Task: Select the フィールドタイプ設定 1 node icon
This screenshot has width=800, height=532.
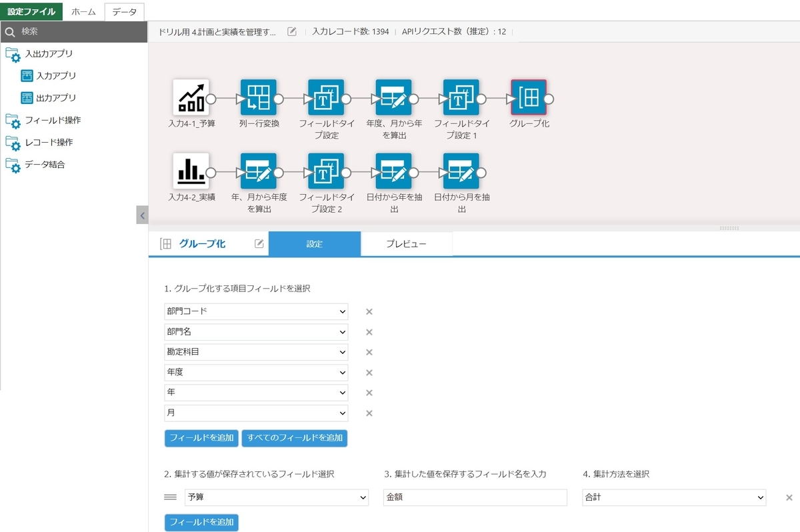Action: 461,98
